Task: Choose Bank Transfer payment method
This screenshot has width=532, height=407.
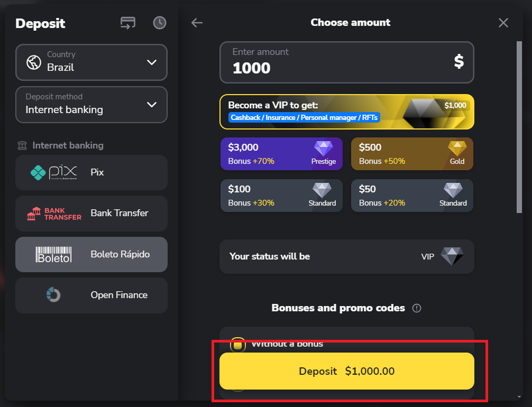Action: (x=91, y=214)
